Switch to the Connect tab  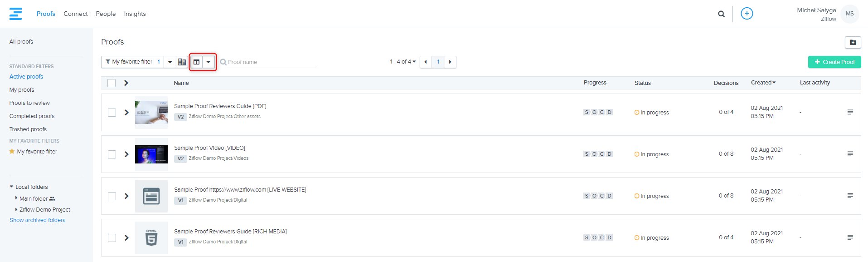pos(76,14)
